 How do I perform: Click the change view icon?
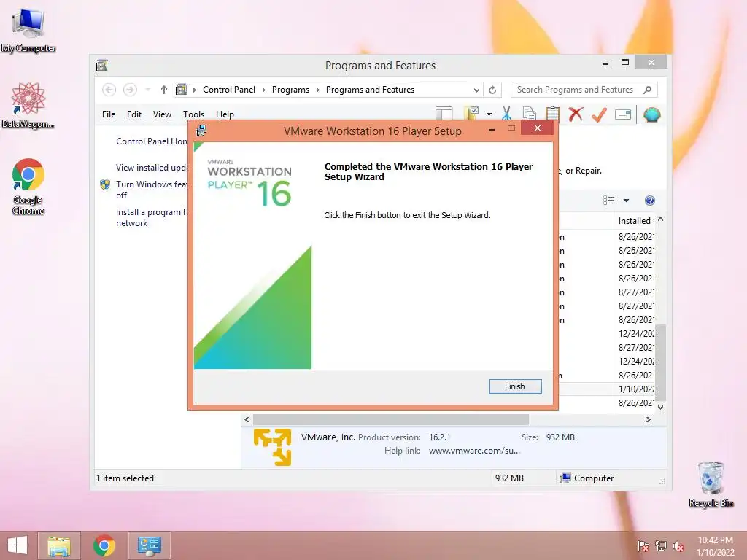(609, 201)
